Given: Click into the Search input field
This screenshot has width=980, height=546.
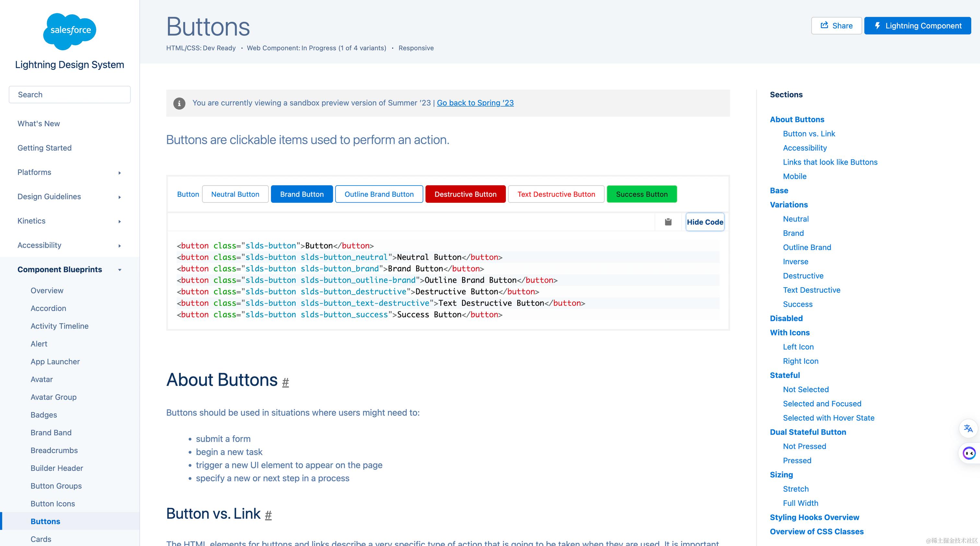Looking at the screenshot, I should 70,94.
